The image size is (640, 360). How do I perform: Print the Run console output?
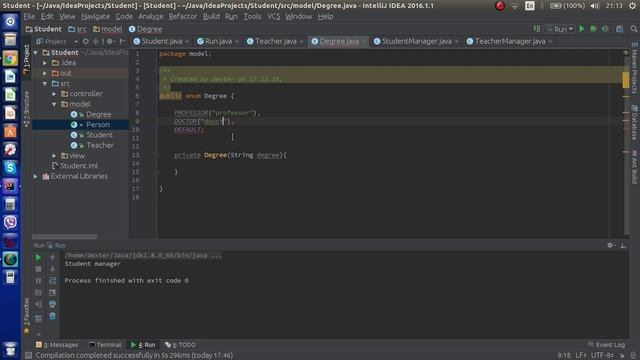pyautogui.click(x=52, y=304)
